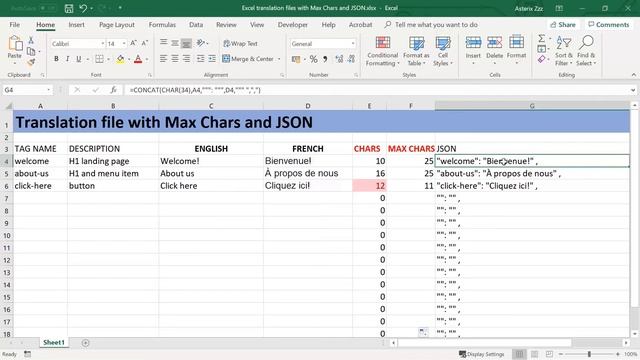Select cell containing Bienvenue!
Image resolution: width=640 pixels, height=360 pixels.
pyautogui.click(x=308, y=161)
